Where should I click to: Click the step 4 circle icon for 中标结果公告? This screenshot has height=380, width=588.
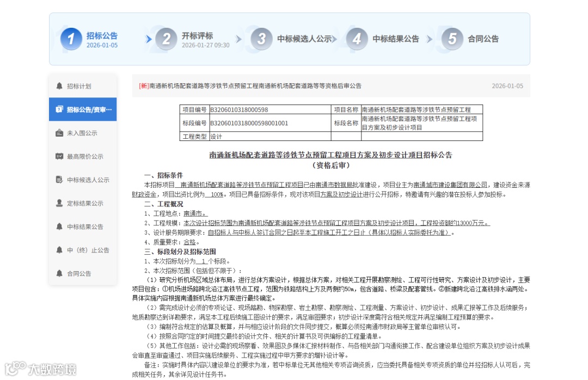click(357, 39)
